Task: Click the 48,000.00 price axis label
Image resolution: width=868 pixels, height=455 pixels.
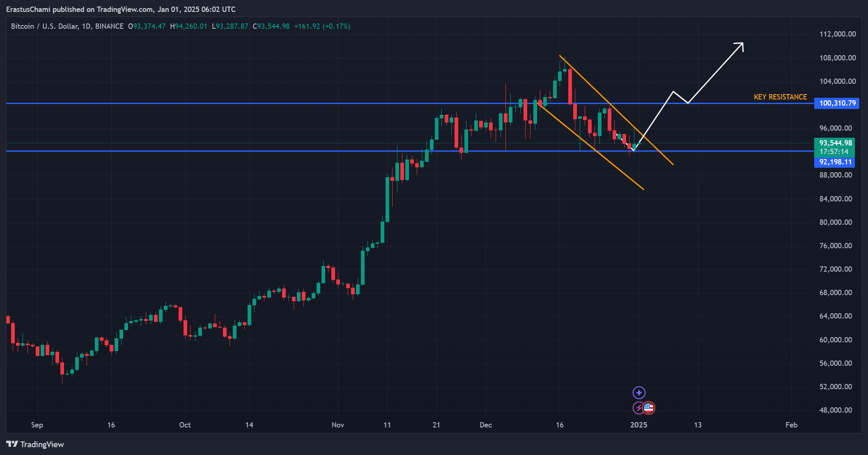Action: tap(836, 410)
